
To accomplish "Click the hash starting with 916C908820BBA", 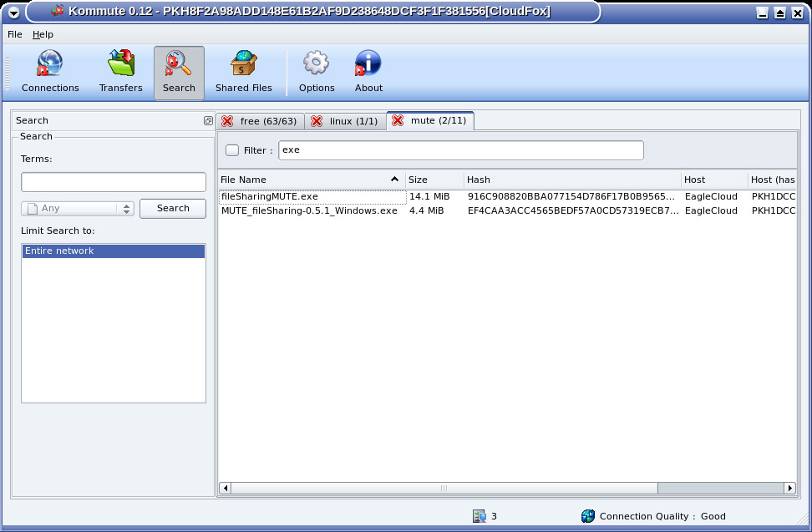I will pyautogui.click(x=571, y=196).
